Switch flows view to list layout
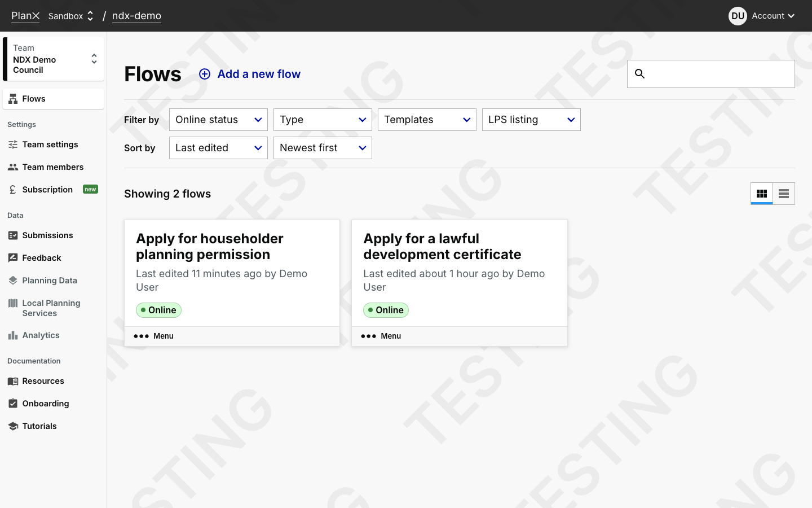Viewport: 812px width, 508px height. (783, 194)
